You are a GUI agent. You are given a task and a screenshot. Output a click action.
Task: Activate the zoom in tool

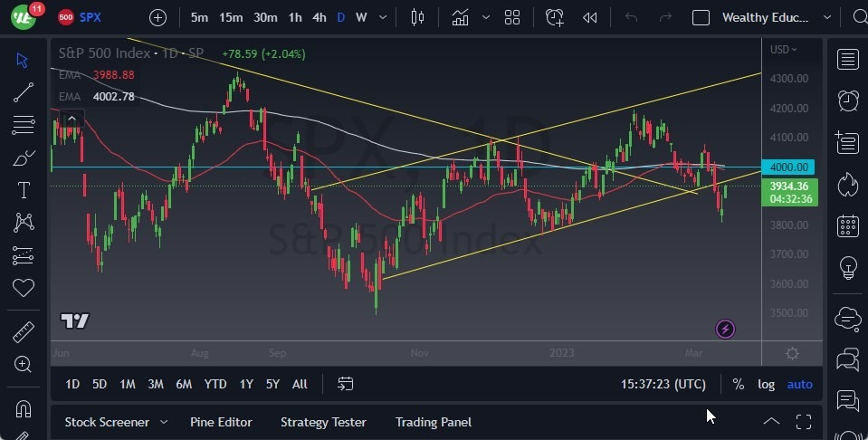pos(23,364)
